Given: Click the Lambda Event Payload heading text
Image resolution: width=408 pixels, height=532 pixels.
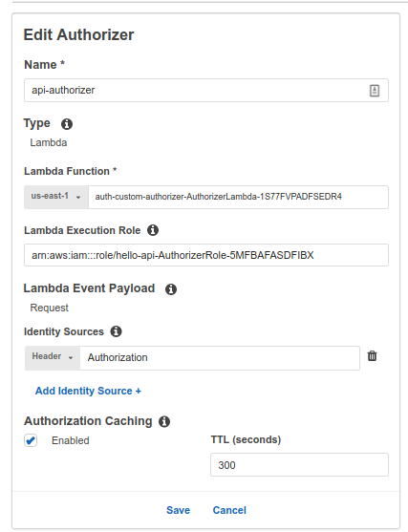Looking at the screenshot, I should click(x=89, y=288).
